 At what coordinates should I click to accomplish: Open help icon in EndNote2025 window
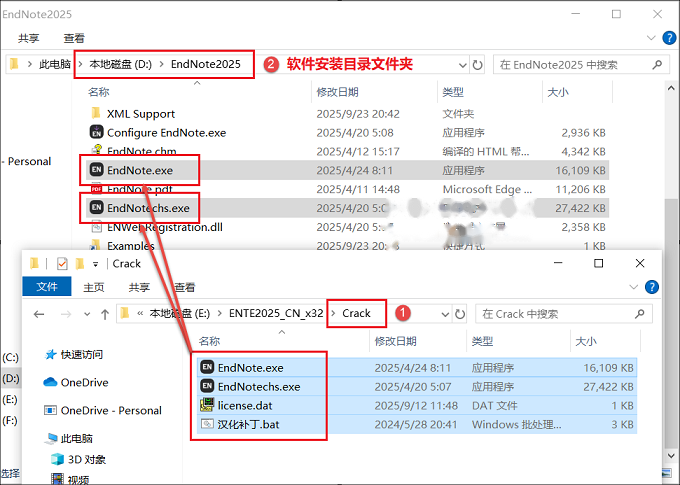click(x=669, y=38)
